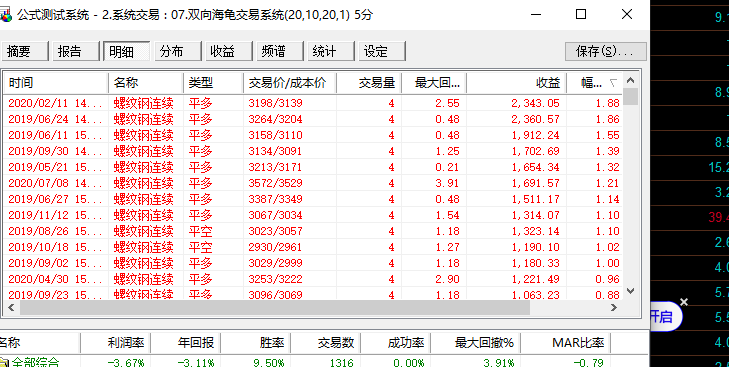Select the row dated 2020/07/08

[314, 183]
